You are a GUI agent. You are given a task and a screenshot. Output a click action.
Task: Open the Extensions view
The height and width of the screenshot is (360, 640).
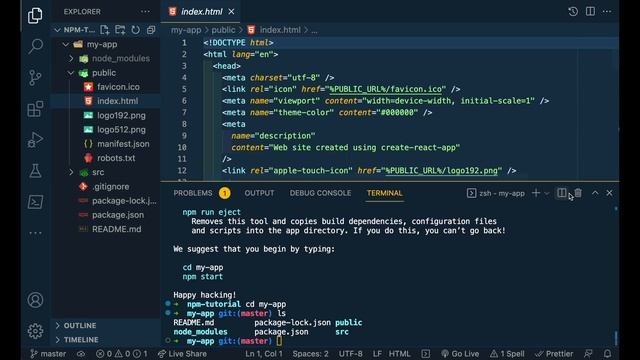click(x=35, y=109)
